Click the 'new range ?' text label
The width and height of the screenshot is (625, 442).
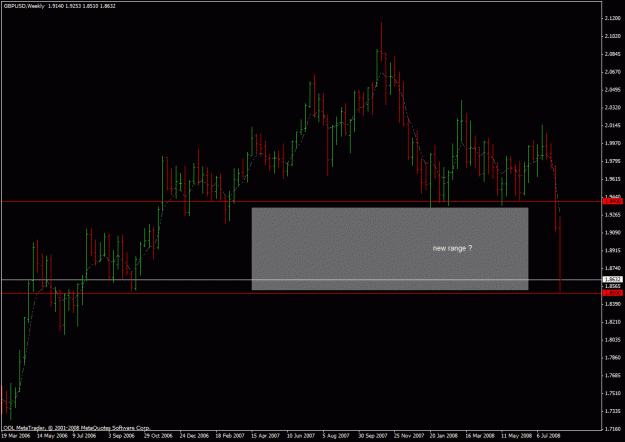click(452, 248)
